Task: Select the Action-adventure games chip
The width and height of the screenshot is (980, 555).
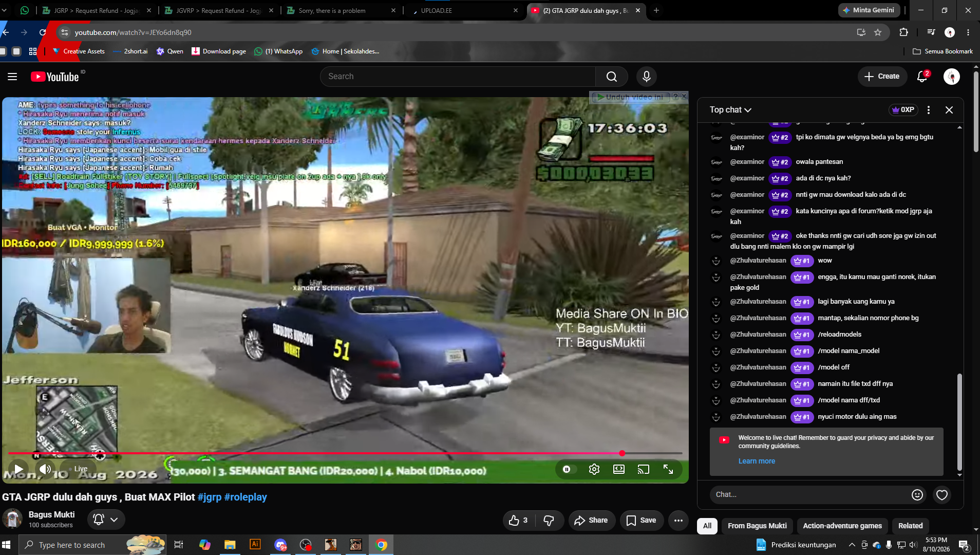Action: [x=842, y=526]
